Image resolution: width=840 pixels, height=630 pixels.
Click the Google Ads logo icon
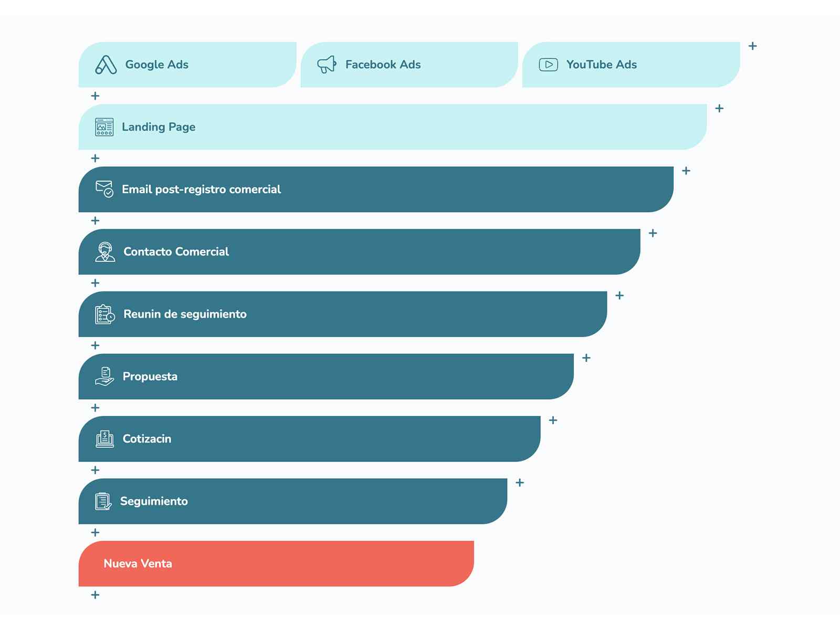[x=106, y=65]
